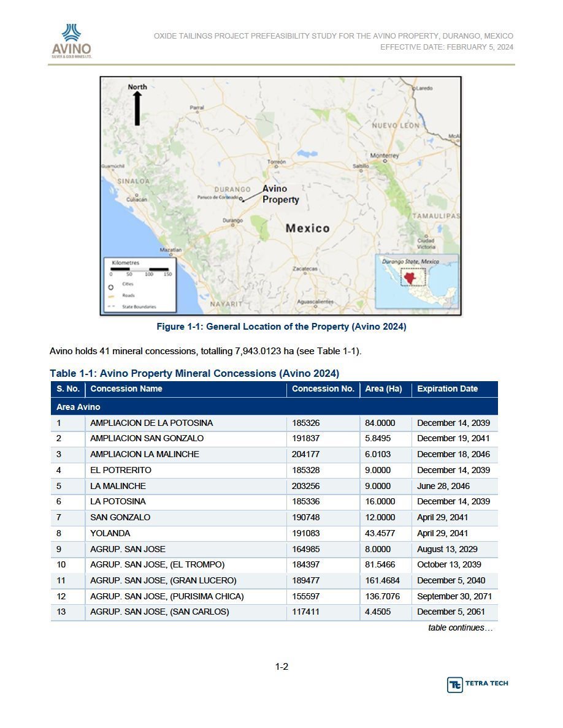Click concession number 185336
The height and width of the screenshot is (728, 563).
pyautogui.click(x=305, y=501)
